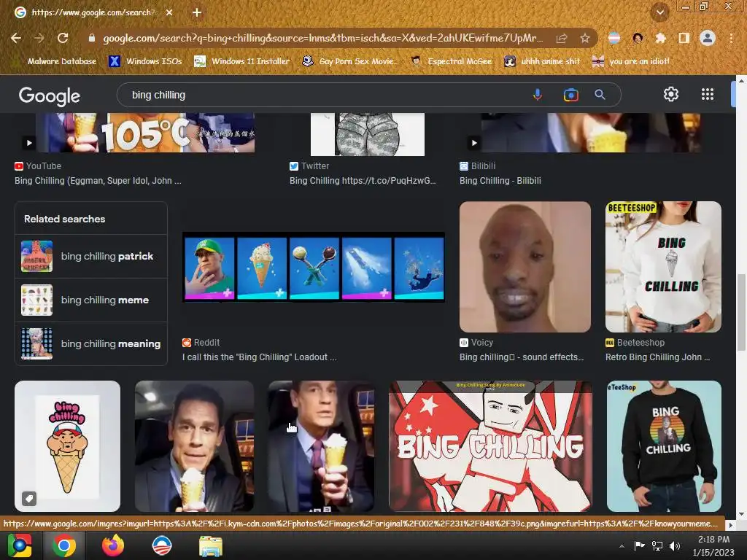Open the Roblox BING CHILLING red image

coord(490,446)
